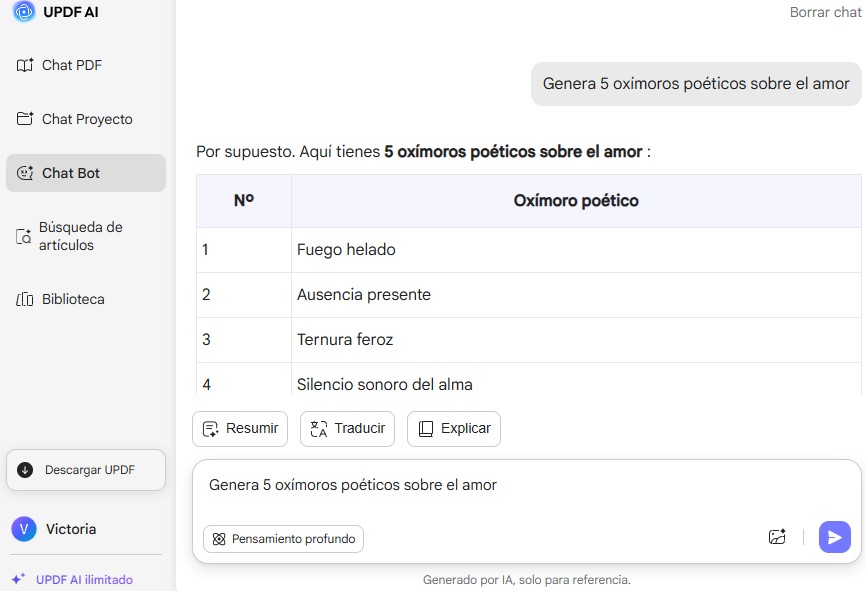Open Búsqueda de artículos search icon

coord(23,236)
